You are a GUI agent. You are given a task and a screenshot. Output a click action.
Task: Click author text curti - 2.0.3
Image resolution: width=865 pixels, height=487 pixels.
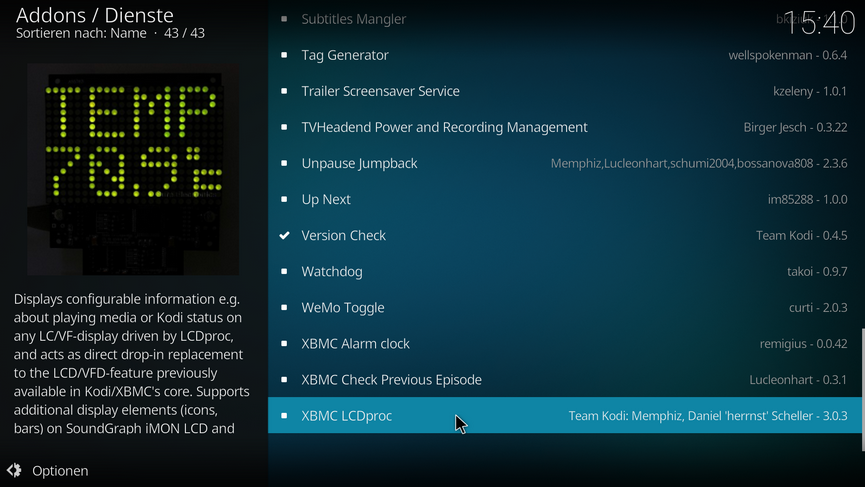818,307
